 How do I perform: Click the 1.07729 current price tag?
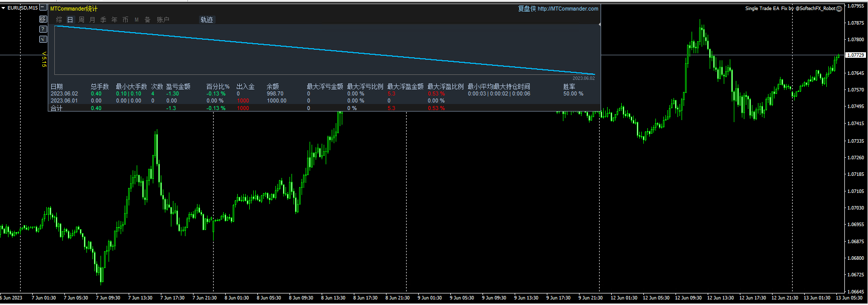[x=856, y=55]
